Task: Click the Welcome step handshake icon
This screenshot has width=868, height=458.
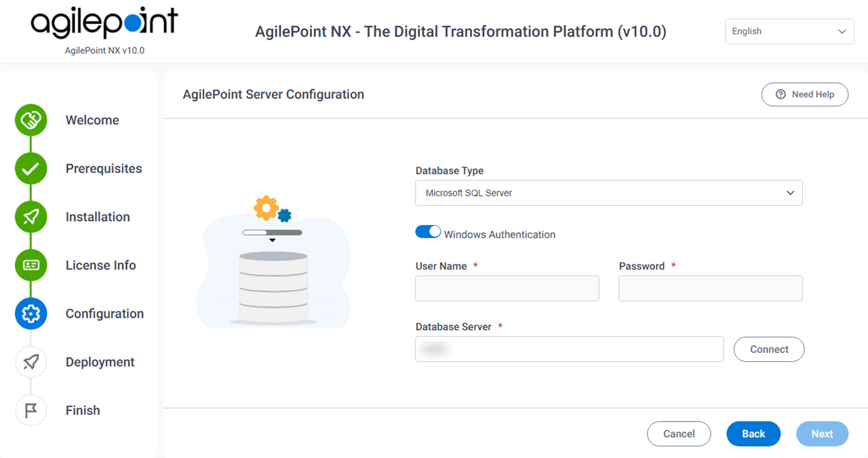Action: click(31, 121)
